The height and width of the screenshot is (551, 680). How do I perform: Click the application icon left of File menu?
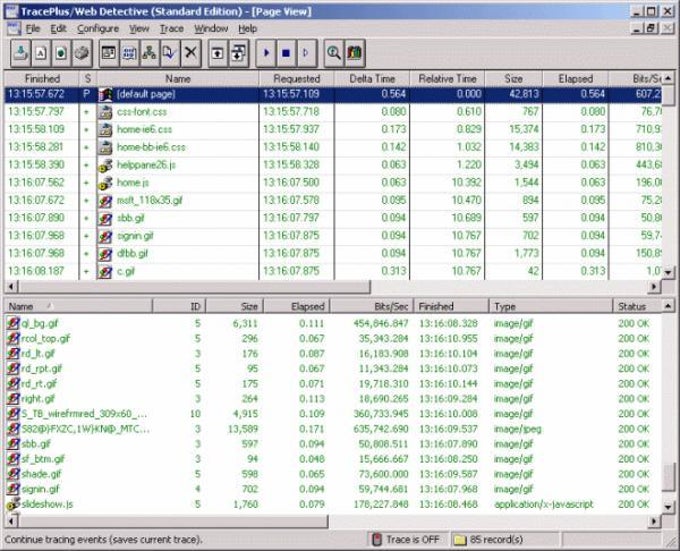pyautogui.click(x=13, y=28)
